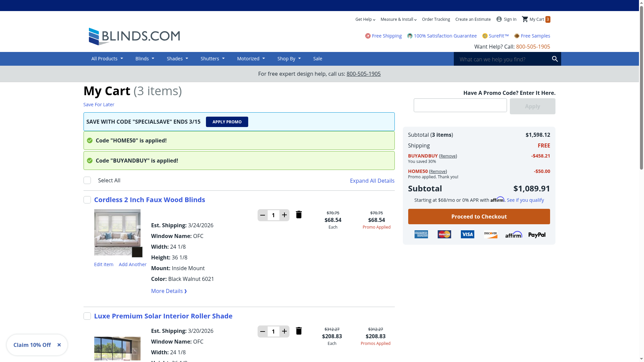
Task: Click the promo code input field
Action: tap(460, 105)
